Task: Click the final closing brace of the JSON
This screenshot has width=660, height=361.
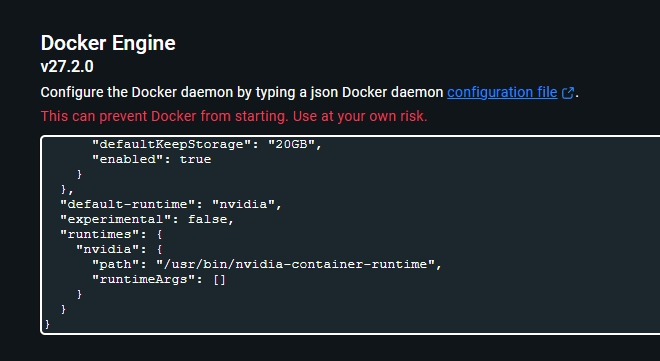Action: 47,324
